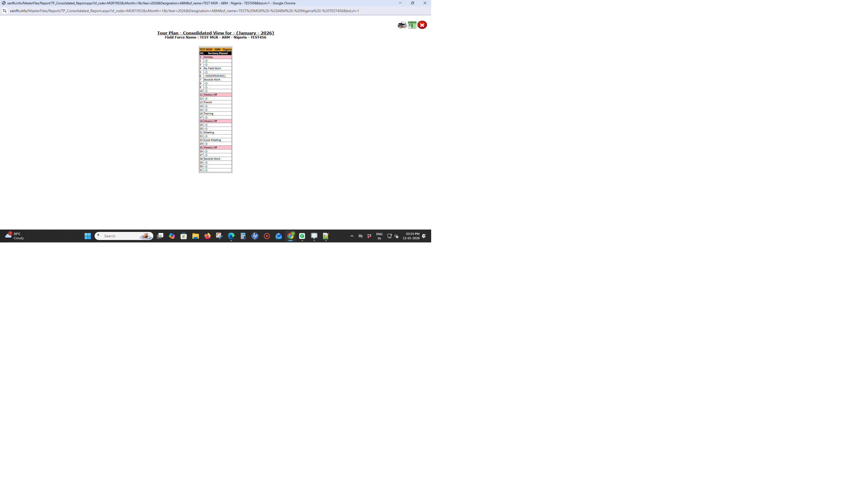The image size is (868, 487).
Task: Open File Explorer from taskbar
Action: point(195,236)
